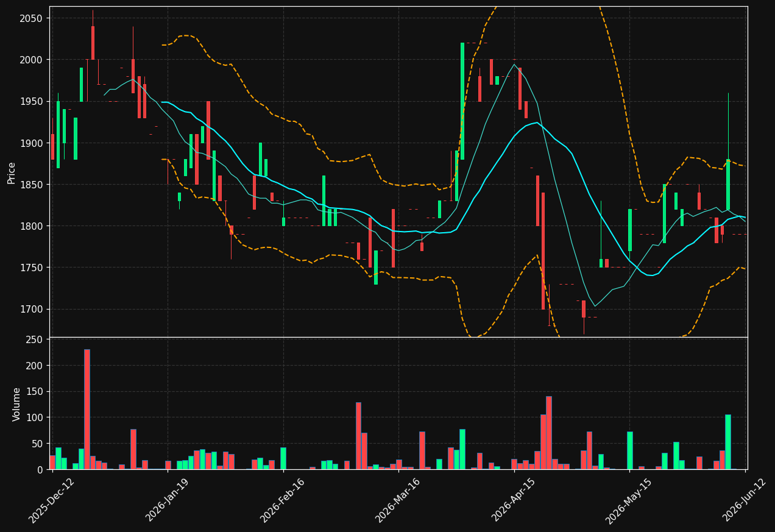Image resolution: width=775 pixels, height=532 pixels.
Task: Click the 1700 price tick label
Action: point(31,309)
